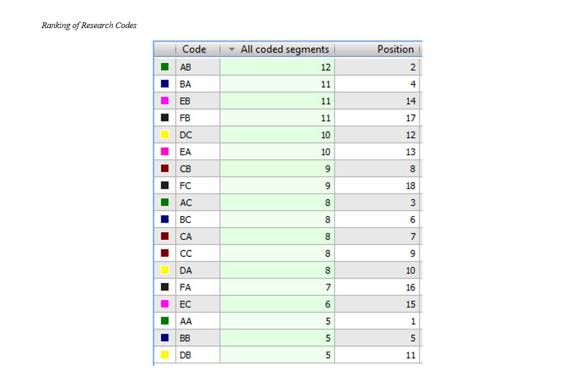Image resolution: width=564 pixels, height=392 pixels.
Task: Click the code name EA
Action: (x=186, y=152)
